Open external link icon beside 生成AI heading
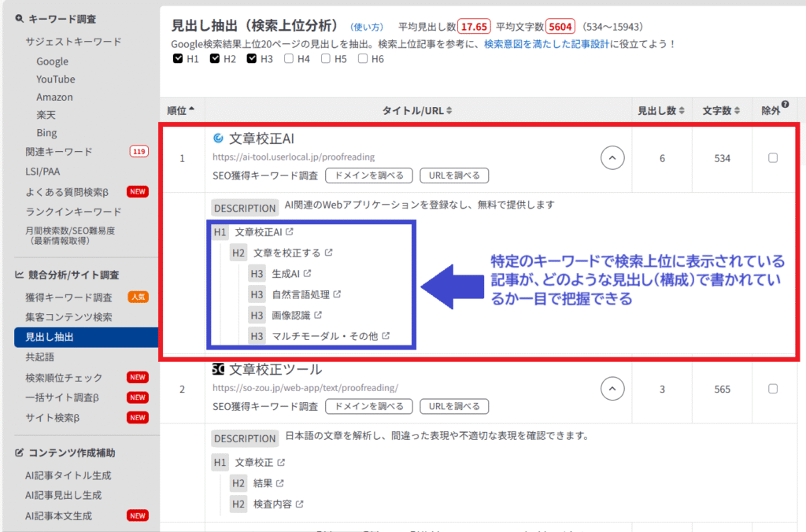This screenshot has height=532, width=806. click(307, 274)
